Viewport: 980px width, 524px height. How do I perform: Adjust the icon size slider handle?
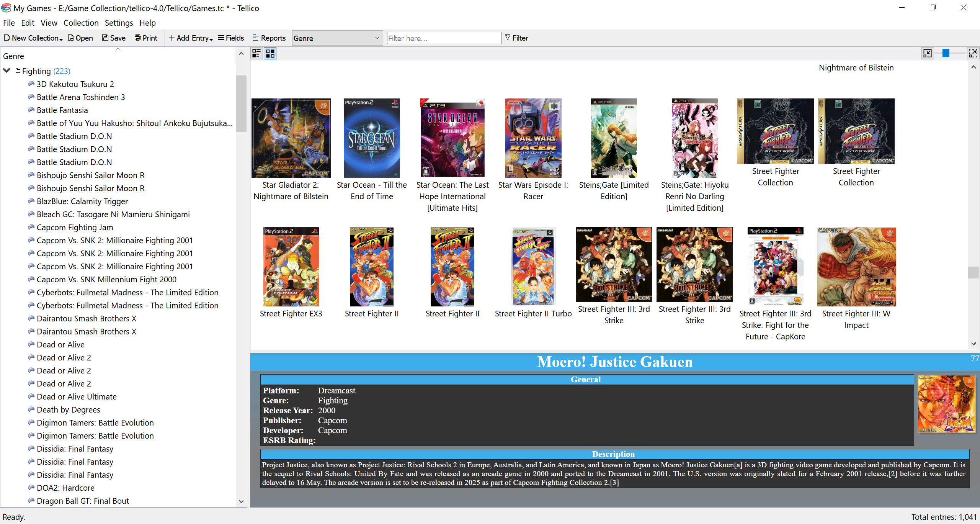coord(946,53)
